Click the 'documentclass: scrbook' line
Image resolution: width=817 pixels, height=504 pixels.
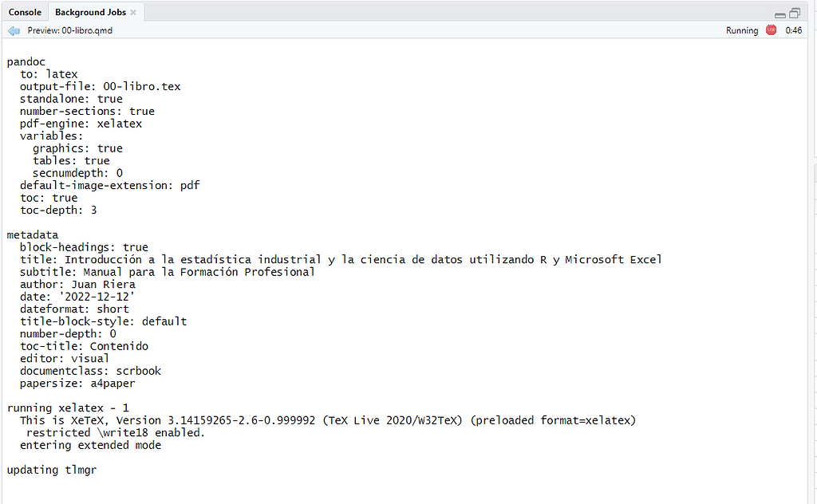[x=91, y=372]
